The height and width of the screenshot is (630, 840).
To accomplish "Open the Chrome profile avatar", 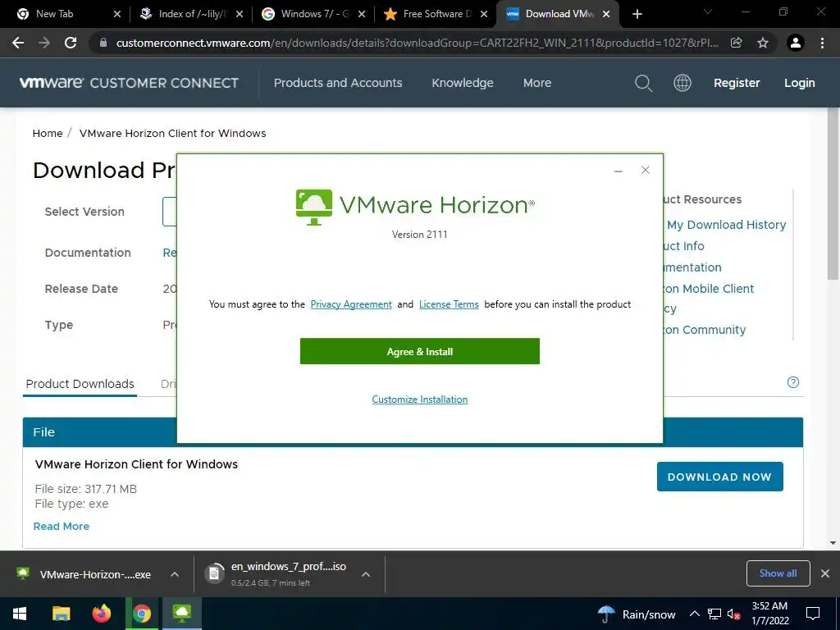I will (x=796, y=43).
